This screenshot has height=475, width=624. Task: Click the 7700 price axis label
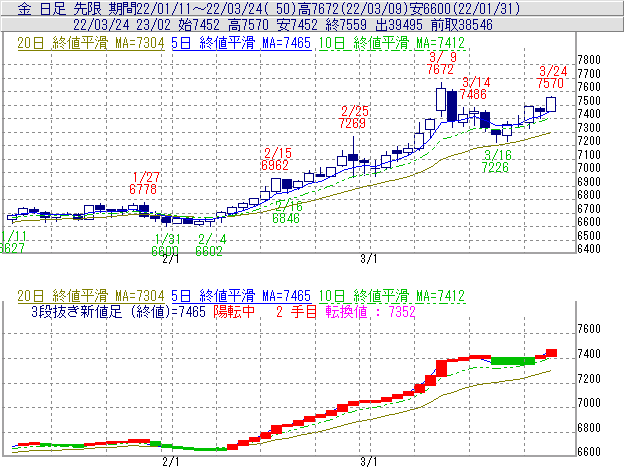click(x=589, y=74)
